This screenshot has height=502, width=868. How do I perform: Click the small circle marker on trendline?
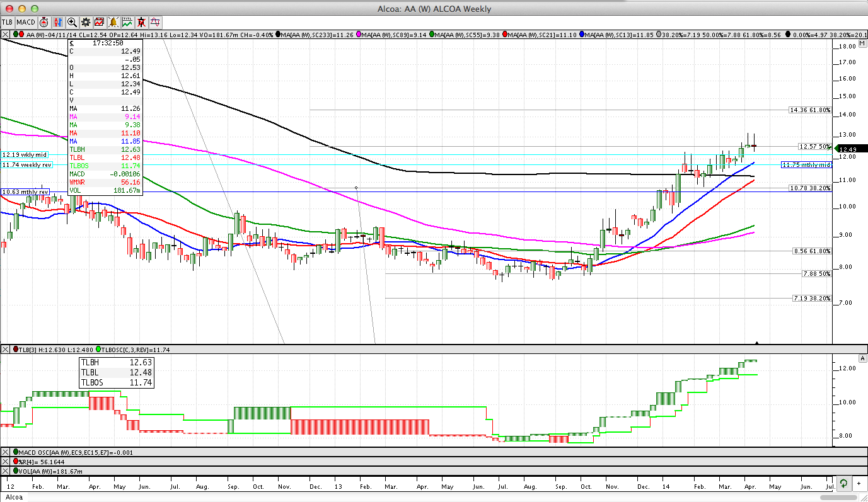coord(357,188)
